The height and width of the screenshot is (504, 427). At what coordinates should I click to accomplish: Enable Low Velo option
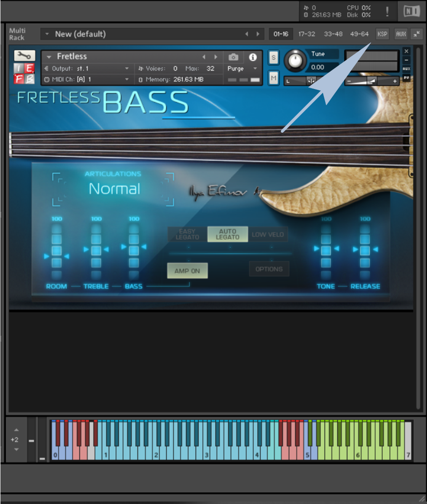(268, 234)
